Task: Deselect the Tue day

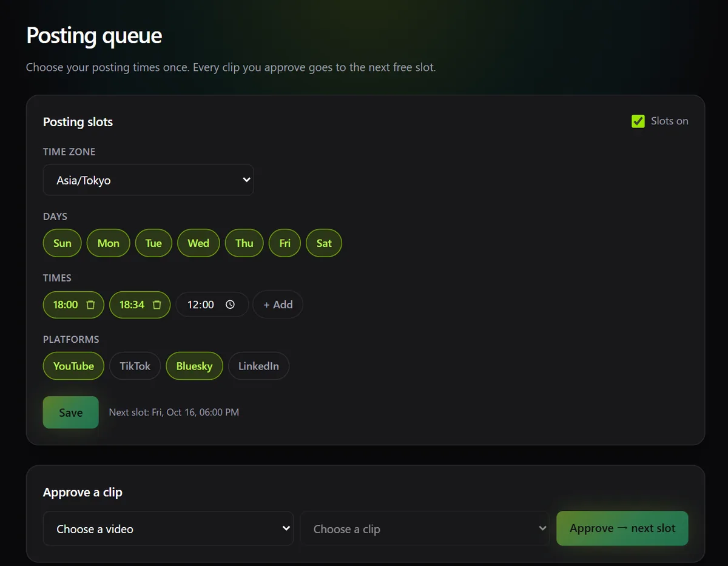Action: pos(153,243)
